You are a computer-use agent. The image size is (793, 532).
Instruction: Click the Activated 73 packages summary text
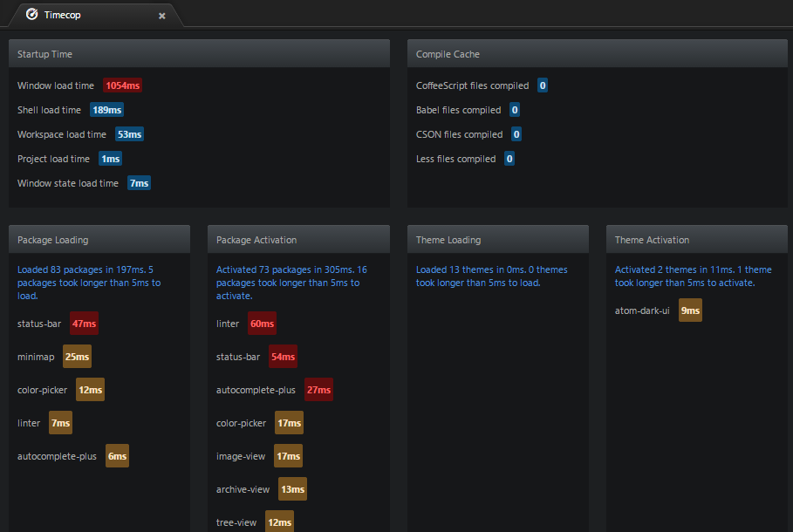click(x=291, y=283)
